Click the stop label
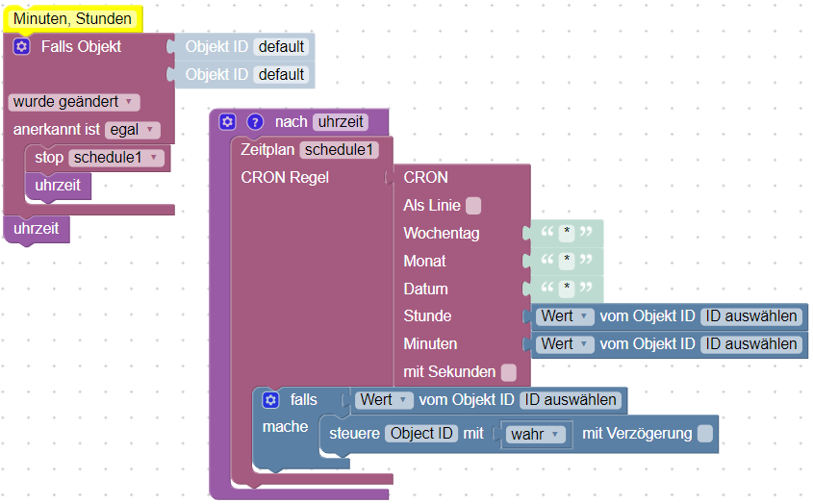Screen dimensions: 813x504 pos(49,158)
